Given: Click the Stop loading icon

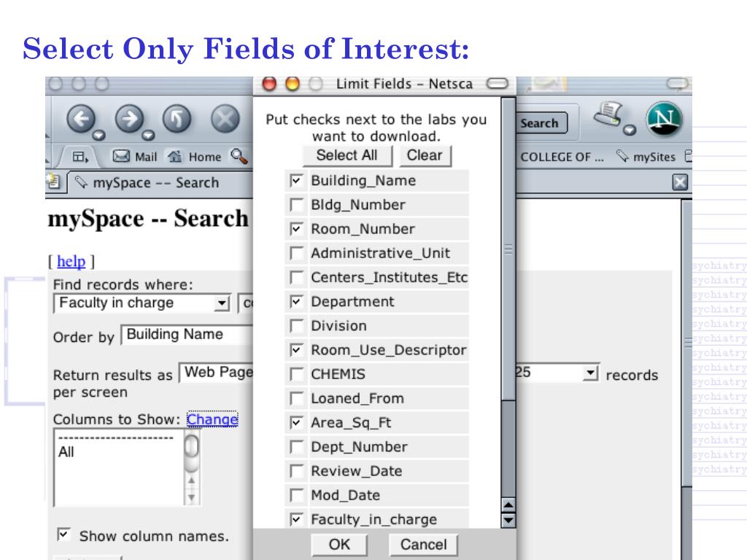Looking at the screenshot, I should click(225, 118).
